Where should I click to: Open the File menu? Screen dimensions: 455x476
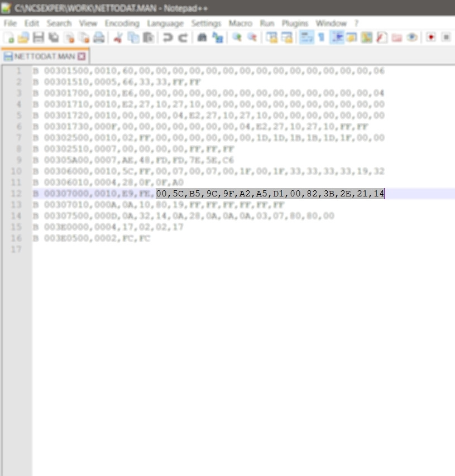[x=10, y=23]
